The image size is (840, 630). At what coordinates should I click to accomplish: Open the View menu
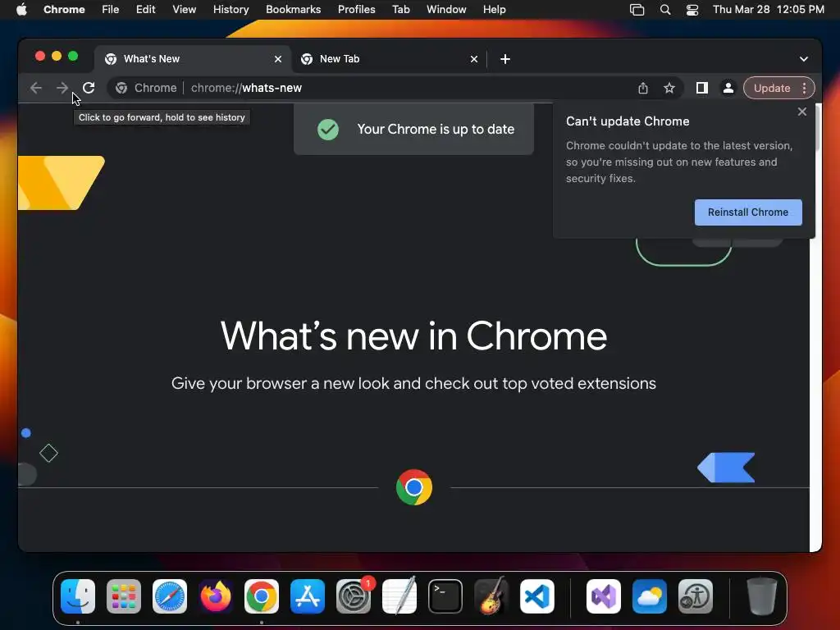(185, 10)
